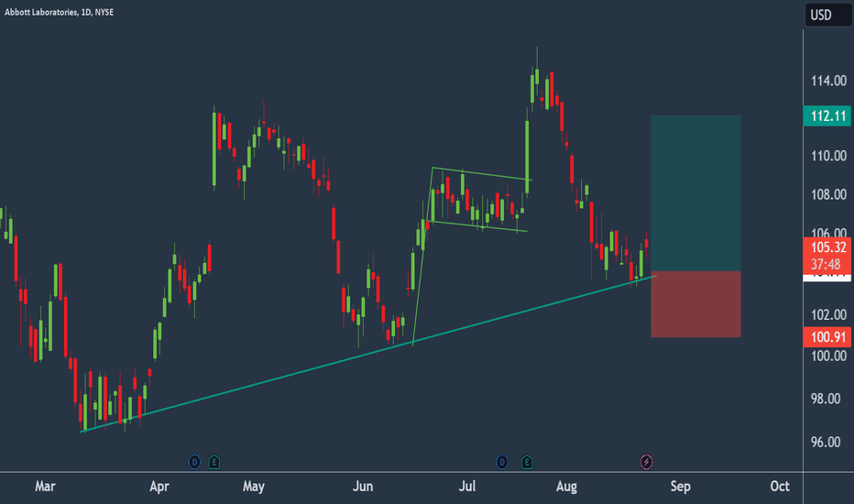The width and height of the screenshot is (854, 504).
Task: Click the May label on time axis
Action: click(x=254, y=486)
